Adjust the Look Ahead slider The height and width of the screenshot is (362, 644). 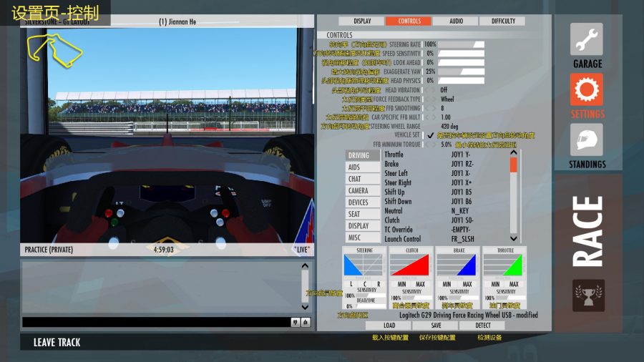click(462, 62)
